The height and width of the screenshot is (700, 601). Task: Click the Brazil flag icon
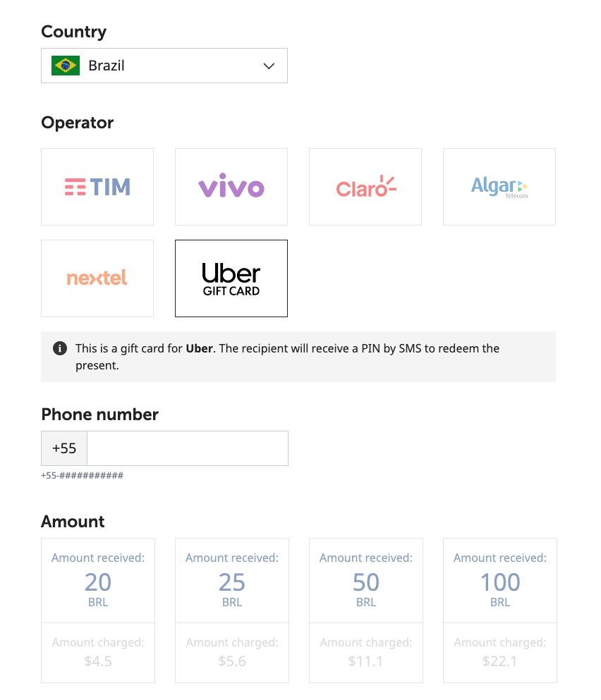[x=66, y=66]
